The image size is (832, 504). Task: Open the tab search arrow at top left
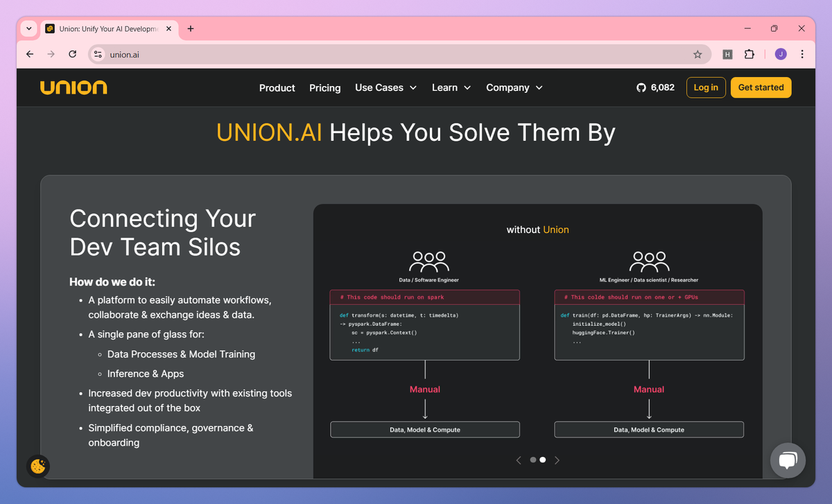coord(28,28)
